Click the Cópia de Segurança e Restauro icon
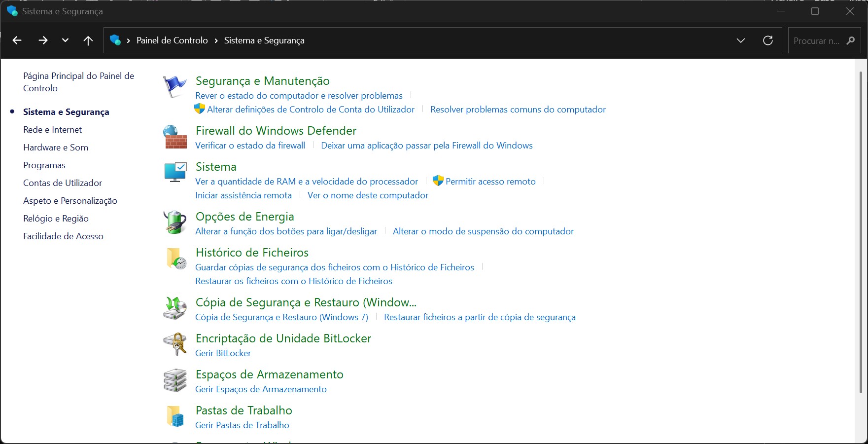 tap(175, 308)
